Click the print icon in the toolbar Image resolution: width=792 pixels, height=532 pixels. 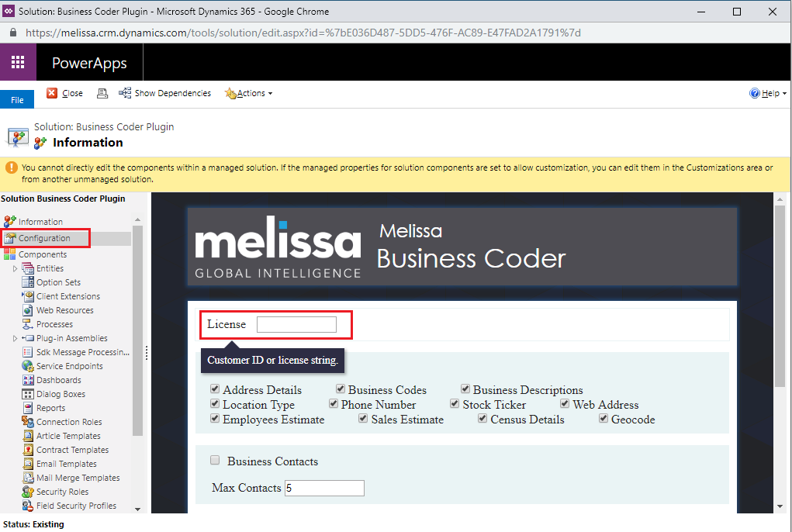coord(102,93)
